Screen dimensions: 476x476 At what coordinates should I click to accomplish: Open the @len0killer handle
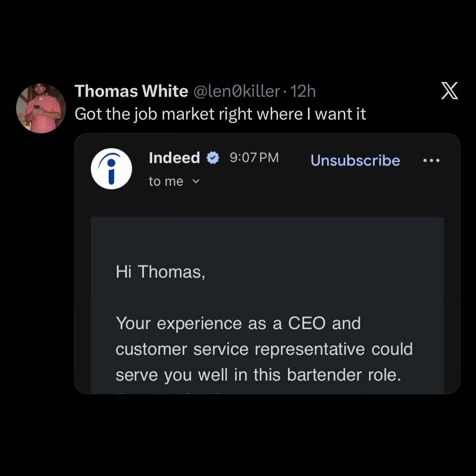click(236, 91)
